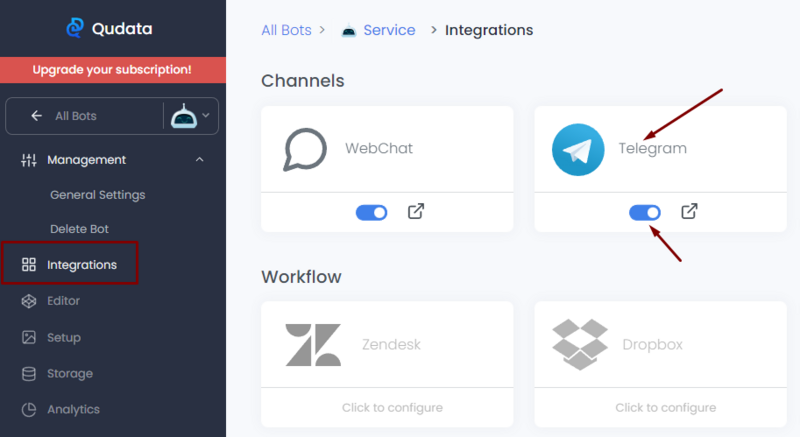Click to configure Zendesk workflow
The height and width of the screenshot is (437, 800).
click(x=387, y=407)
